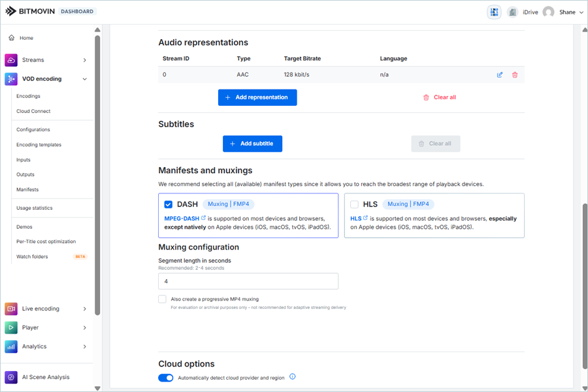588x392 pixels.
Task: Toggle automatic cloud provider detection switch
Action: pyautogui.click(x=166, y=378)
